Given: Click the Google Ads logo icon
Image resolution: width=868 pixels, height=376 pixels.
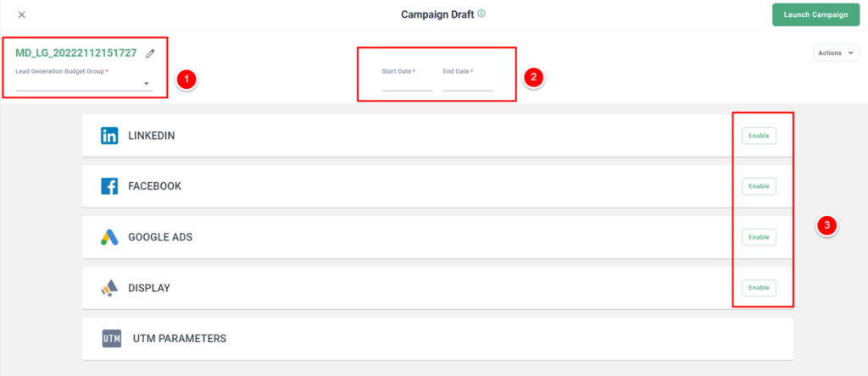Looking at the screenshot, I should coord(109,237).
